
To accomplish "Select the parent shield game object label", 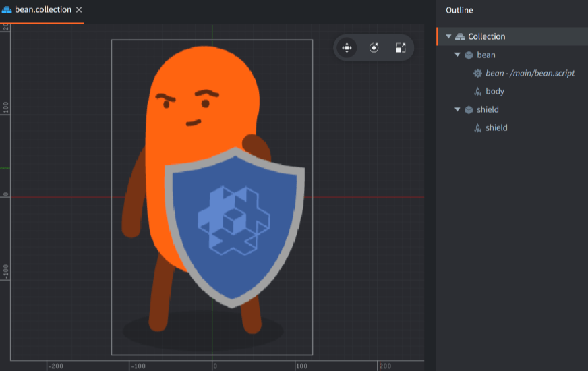I will point(488,109).
